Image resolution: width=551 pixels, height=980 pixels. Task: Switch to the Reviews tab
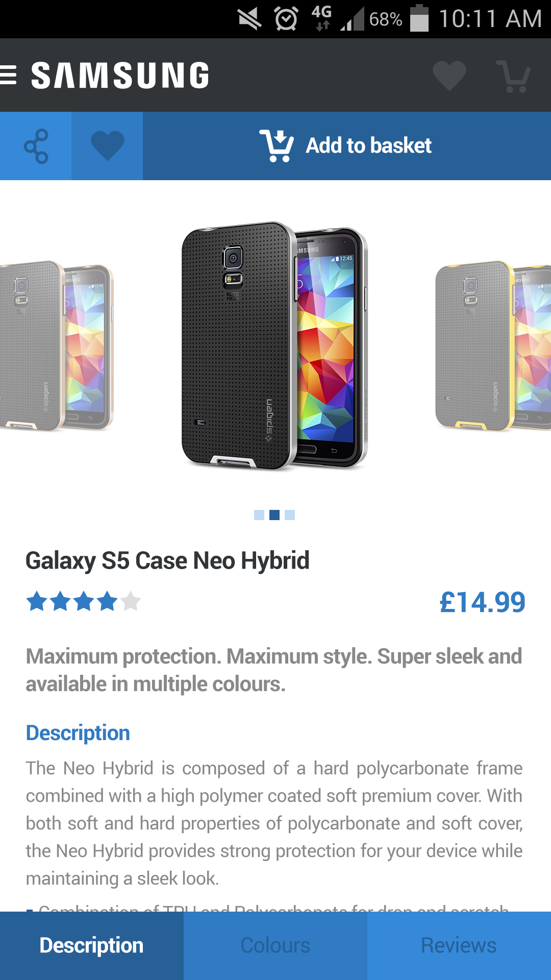(459, 945)
